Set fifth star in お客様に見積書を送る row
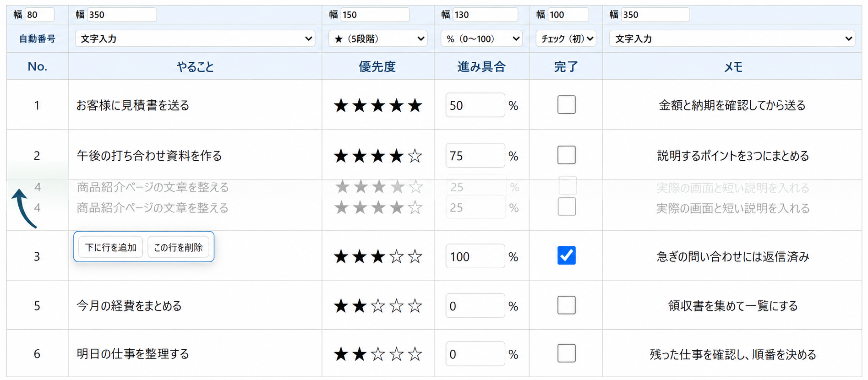Image resolution: width=868 pixels, height=380 pixels. [415, 106]
